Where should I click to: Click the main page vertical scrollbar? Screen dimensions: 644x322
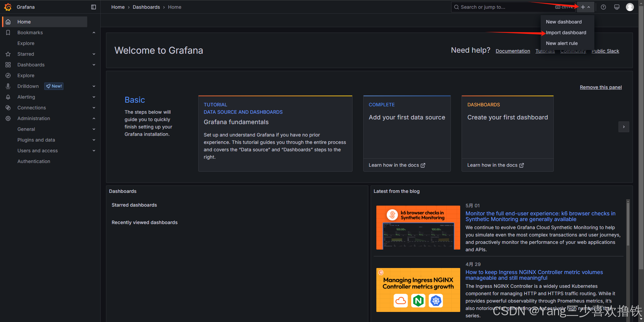click(641, 138)
